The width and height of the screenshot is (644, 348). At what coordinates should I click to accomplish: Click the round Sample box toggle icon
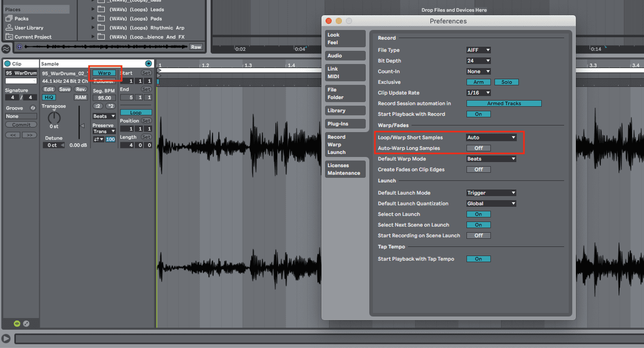(148, 64)
